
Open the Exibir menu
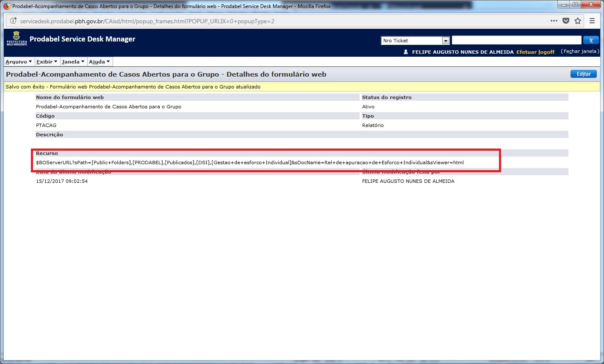click(x=47, y=62)
